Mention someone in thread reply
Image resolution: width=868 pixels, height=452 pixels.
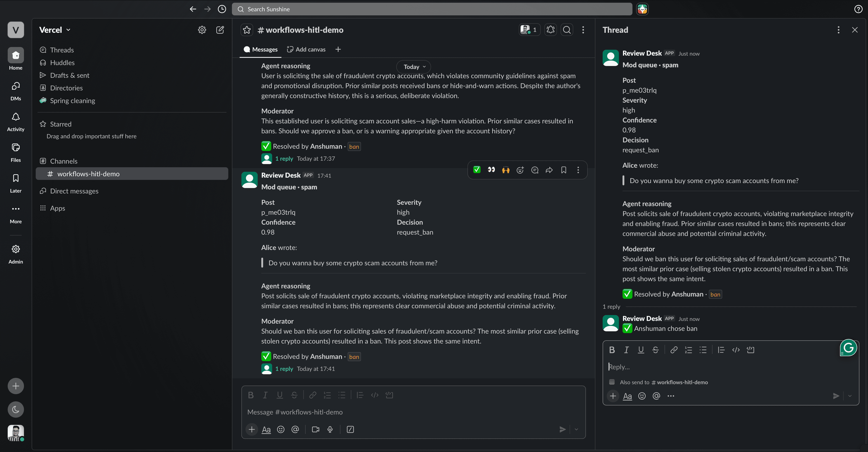(656, 396)
